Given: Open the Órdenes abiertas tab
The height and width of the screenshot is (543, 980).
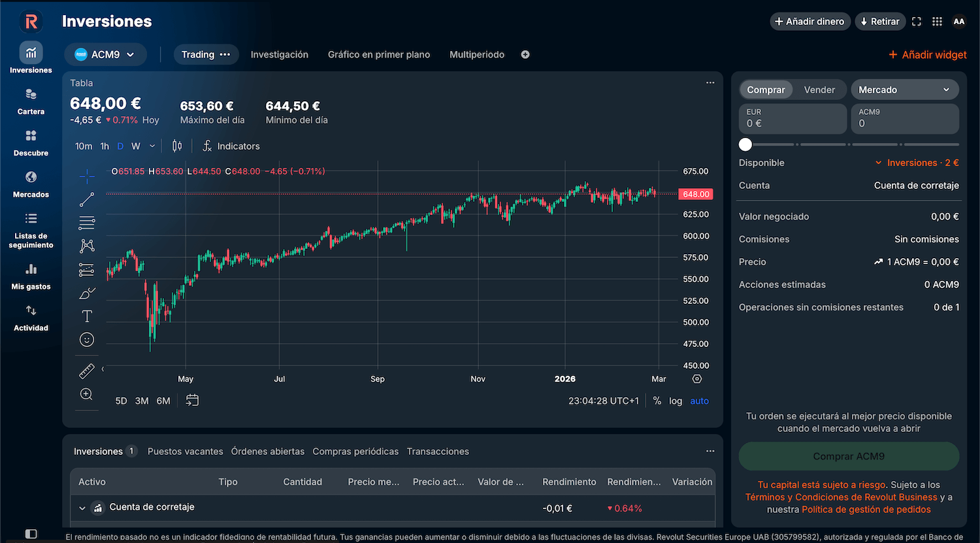Looking at the screenshot, I should click(268, 452).
